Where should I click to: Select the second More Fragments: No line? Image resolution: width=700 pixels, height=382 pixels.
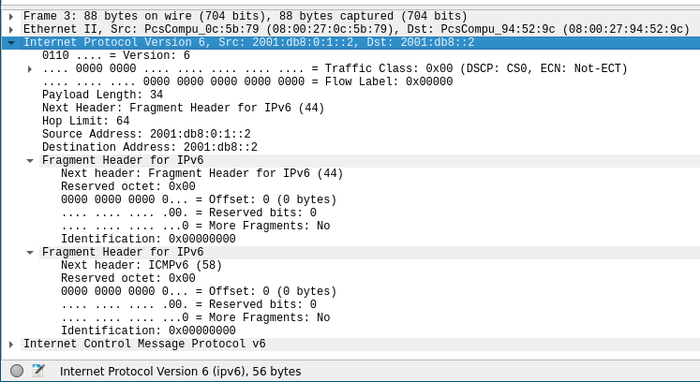196,318
